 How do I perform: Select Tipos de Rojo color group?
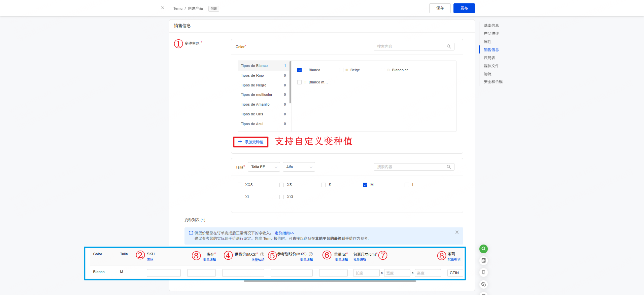point(252,76)
